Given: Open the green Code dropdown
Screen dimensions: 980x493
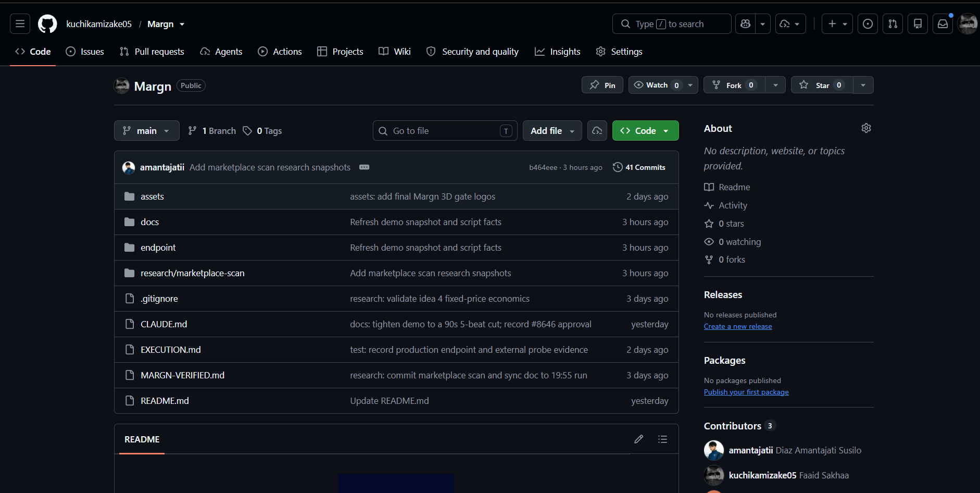Looking at the screenshot, I should click(x=645, y=131).
